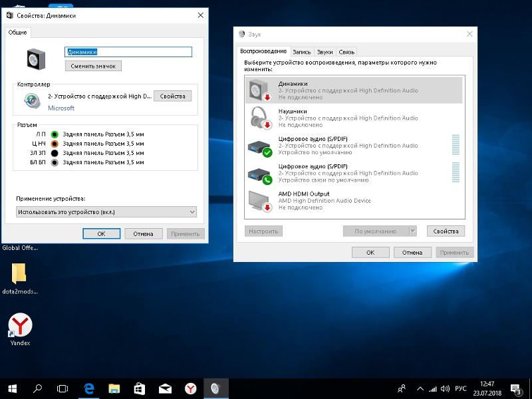The height and width of the screenshot is (399, 532).
Task: Click controller Свойства button
Action: 173,96
